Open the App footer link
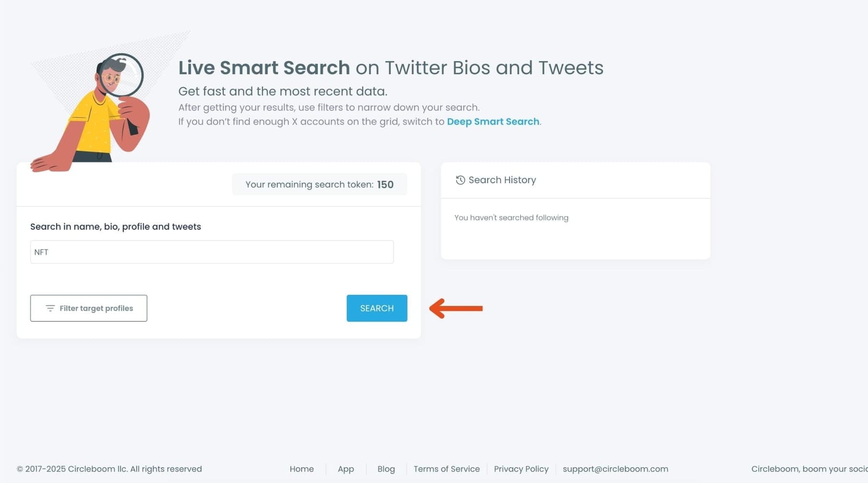 tap(345, 469)
